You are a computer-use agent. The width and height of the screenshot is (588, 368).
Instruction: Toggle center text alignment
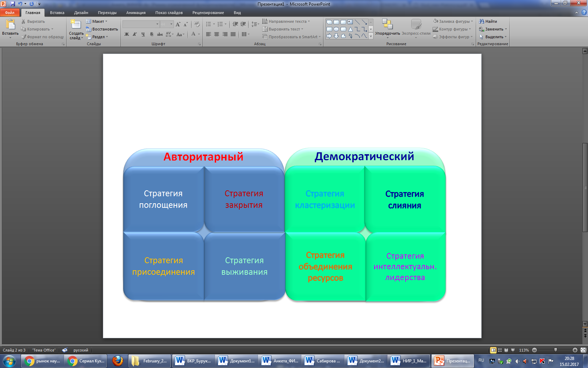click(217, 34)
